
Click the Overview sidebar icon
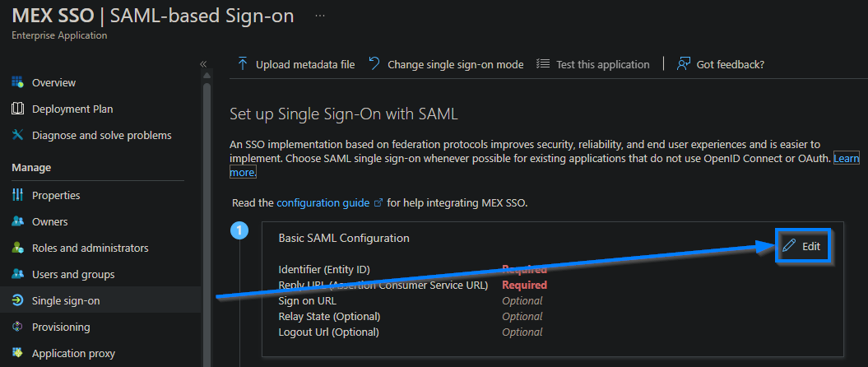[17, 82]
